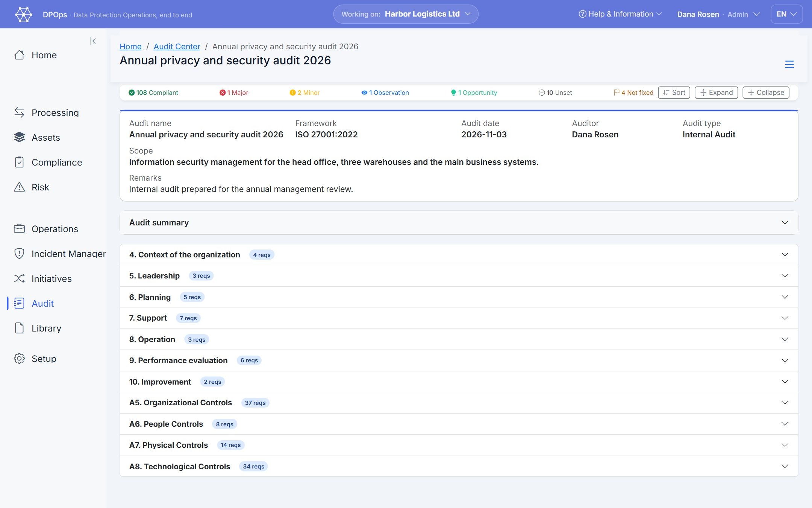Open the hamburger menu on the audit page
This screenshot has width=812, height=508.
click(x=789, y=64)
